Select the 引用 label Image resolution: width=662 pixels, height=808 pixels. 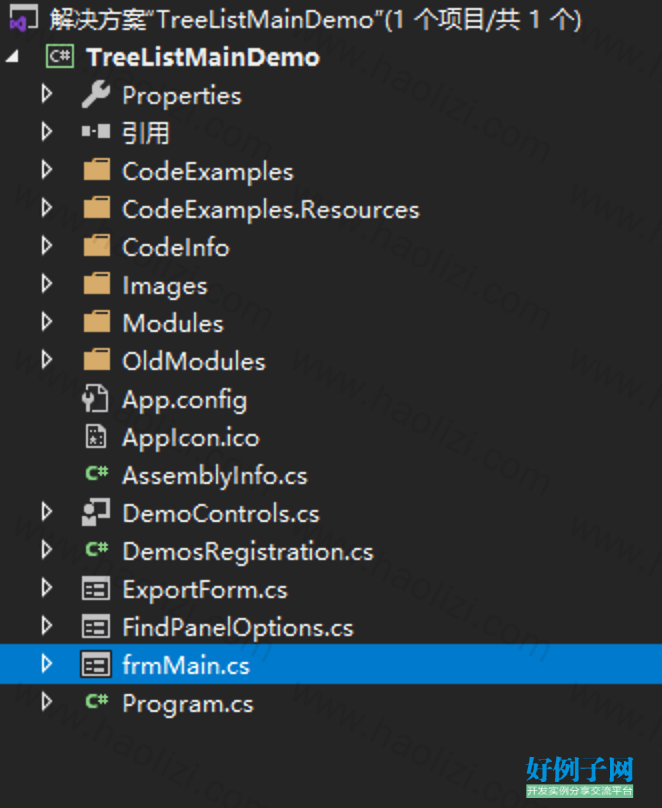click(x=146, y=133)
